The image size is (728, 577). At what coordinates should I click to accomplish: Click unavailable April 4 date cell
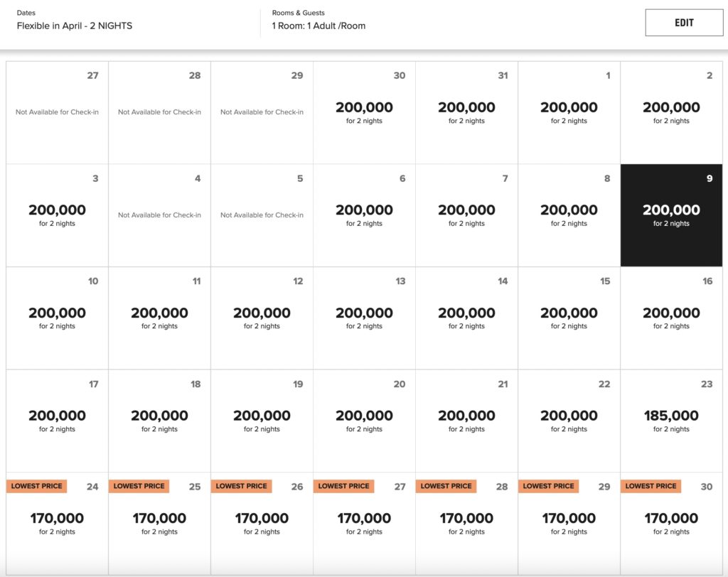pyautogui.click(x=159, y=215)
